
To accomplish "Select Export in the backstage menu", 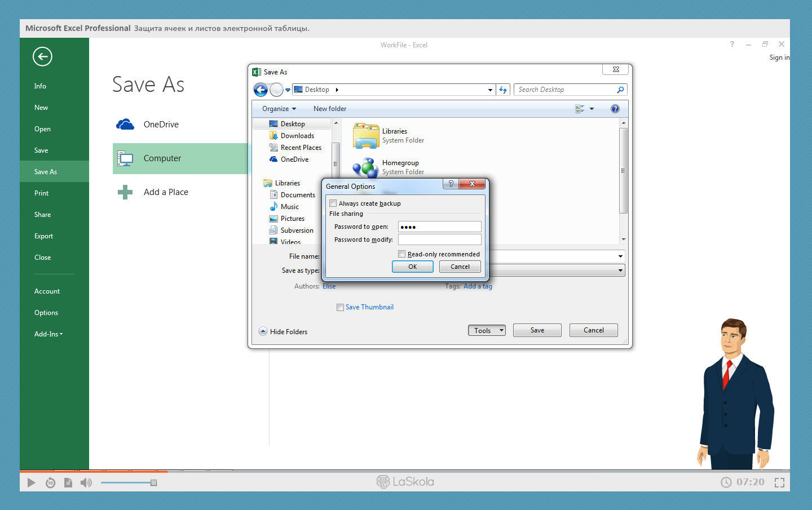I will pyautogui.click(x=43, y=236).
